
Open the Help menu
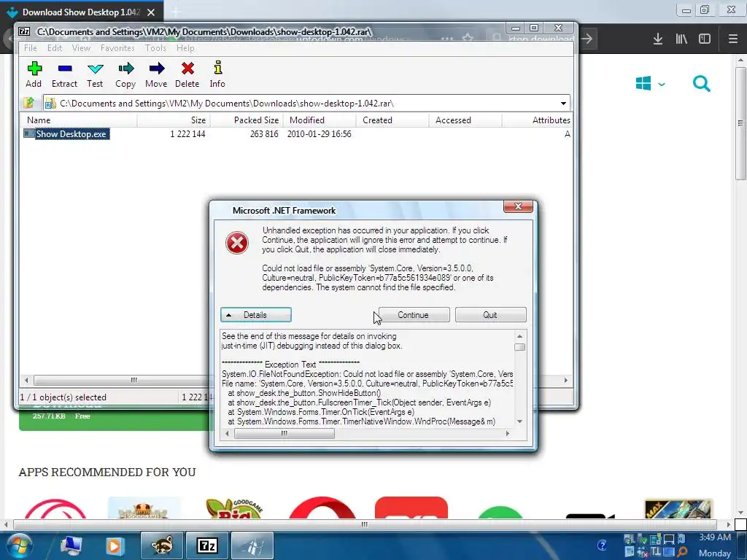pos(185,48)
